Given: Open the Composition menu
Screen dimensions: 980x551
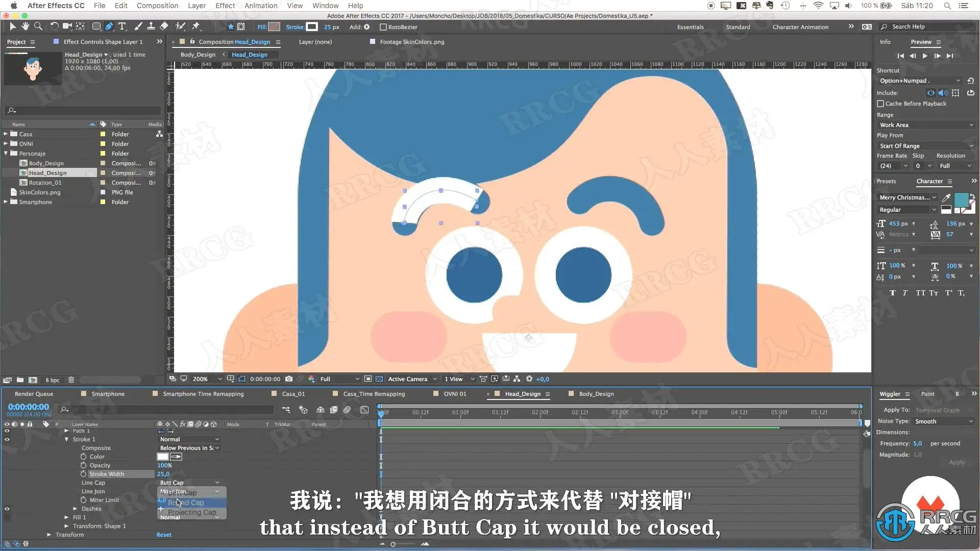Looking at the screenshot, I should click(157, 6).
